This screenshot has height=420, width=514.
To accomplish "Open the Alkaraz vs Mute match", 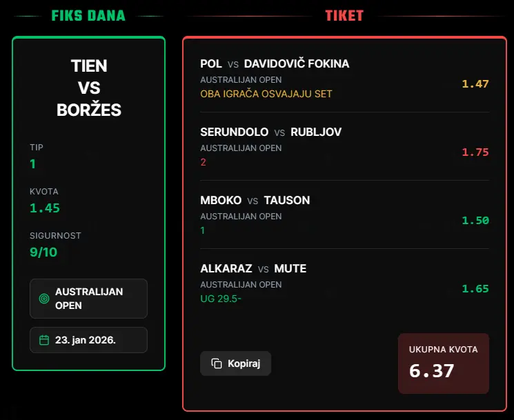I will [x=253, y=268].
